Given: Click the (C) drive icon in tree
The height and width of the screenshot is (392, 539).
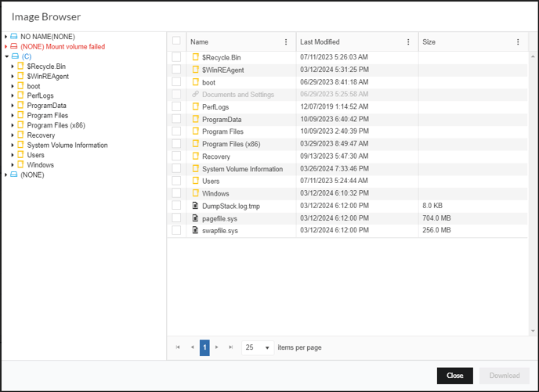Looking at the screenshot, I should (15, 56).
